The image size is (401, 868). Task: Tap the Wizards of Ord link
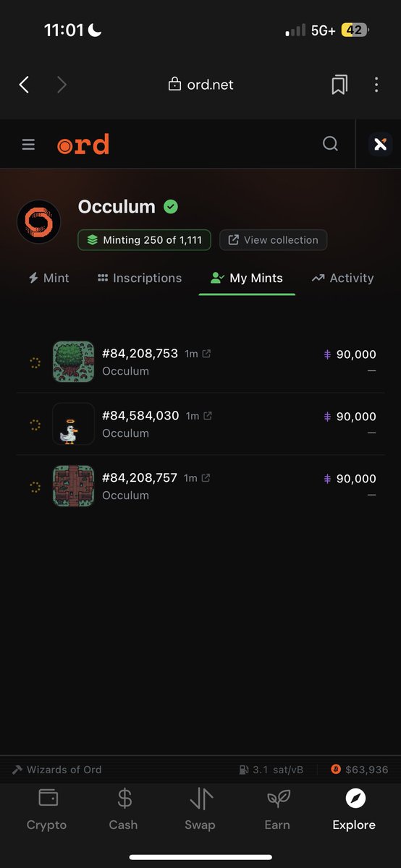coord(57,770)
